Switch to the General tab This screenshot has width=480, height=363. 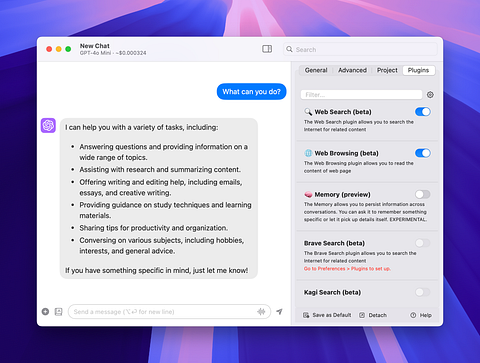(316, 70)
